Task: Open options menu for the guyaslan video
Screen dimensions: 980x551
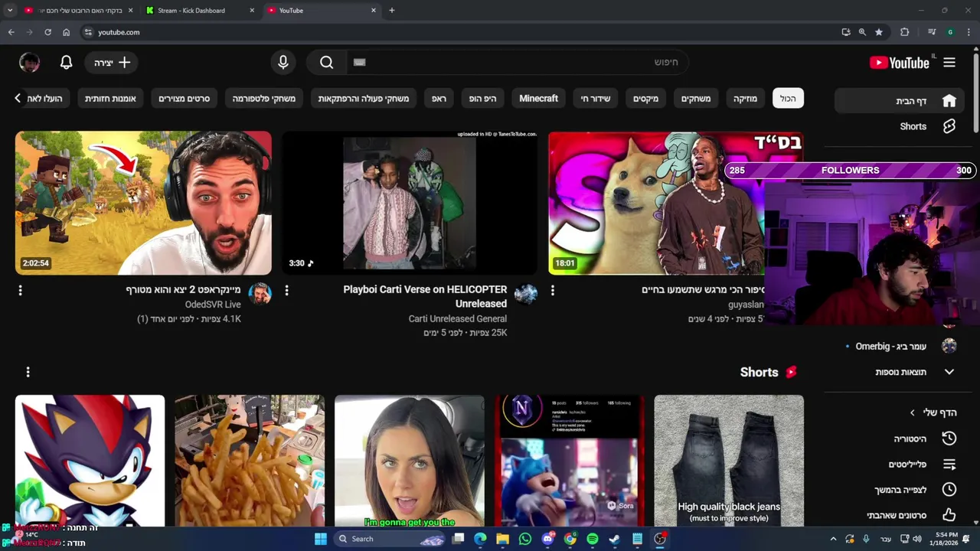Action: point(553,291)
